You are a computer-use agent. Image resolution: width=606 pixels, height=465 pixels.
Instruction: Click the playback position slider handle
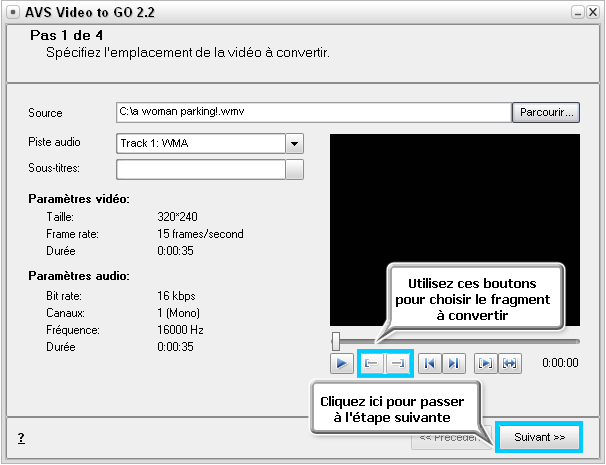click(x=336, y=341)
